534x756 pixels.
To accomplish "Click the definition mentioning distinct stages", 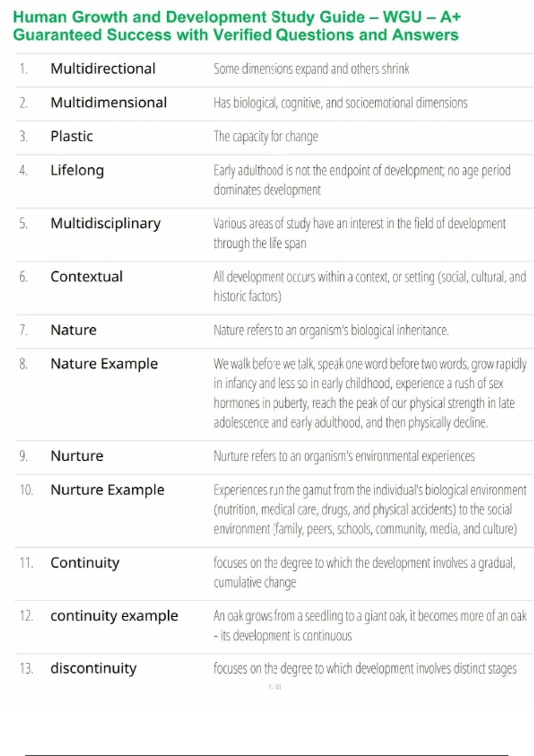I will click(x=365, y=668).
